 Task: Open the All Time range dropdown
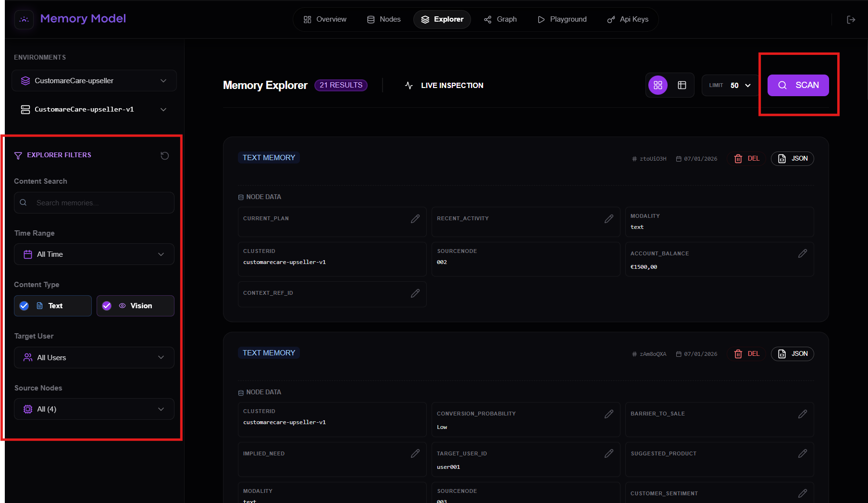pyautogui.click(x=94, y=254)
